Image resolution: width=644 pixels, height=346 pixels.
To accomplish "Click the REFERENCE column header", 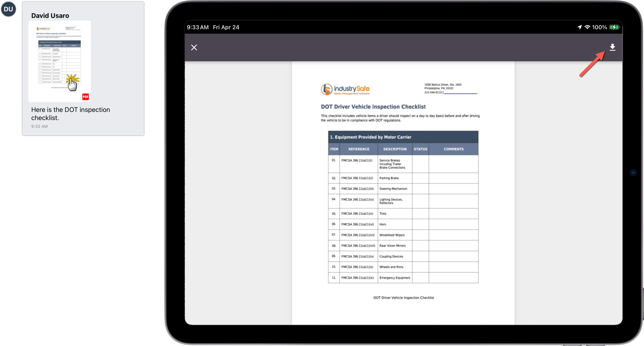I will pyautogui.click(x=359, y=149).
